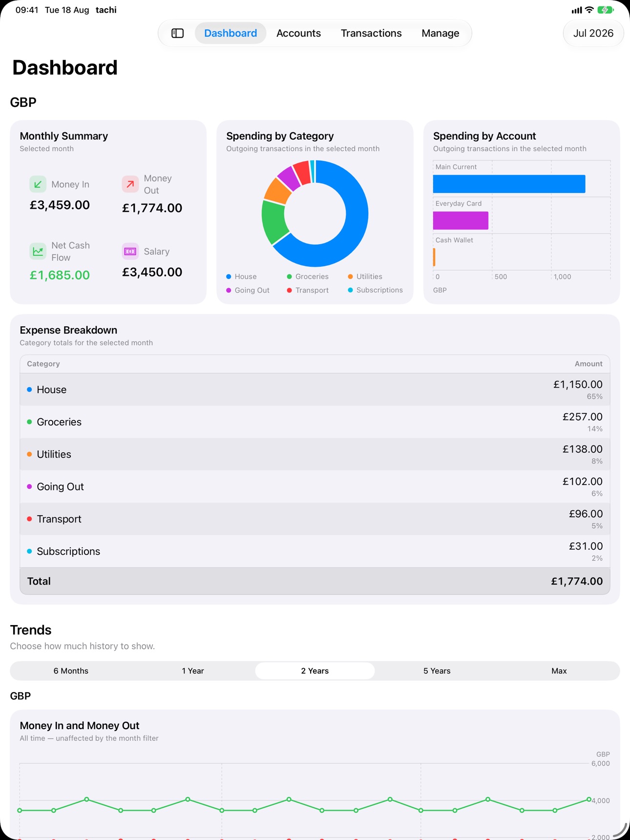
Task: Check the cellular signal icon
Action: [577, 10]
